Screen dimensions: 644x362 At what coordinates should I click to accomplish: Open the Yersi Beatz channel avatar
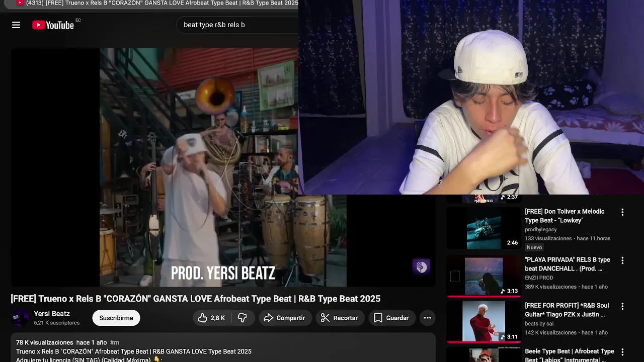pyautogui.click(x=21, y=318)
